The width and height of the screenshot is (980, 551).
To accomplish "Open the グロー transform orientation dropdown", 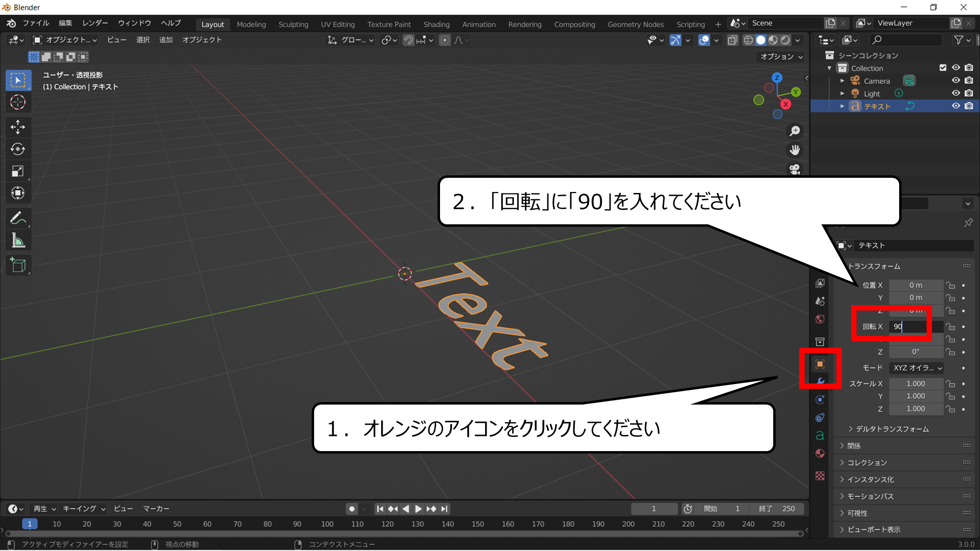I will click(x=351, y=40).
